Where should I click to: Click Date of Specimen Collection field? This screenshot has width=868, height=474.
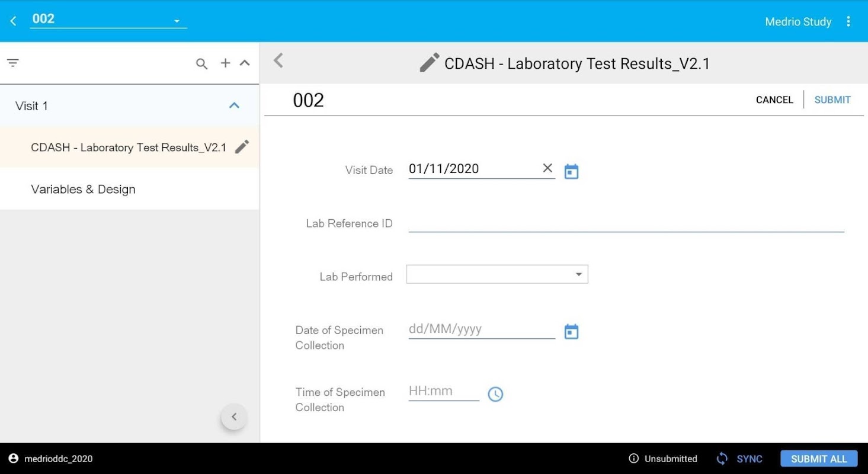482,329
